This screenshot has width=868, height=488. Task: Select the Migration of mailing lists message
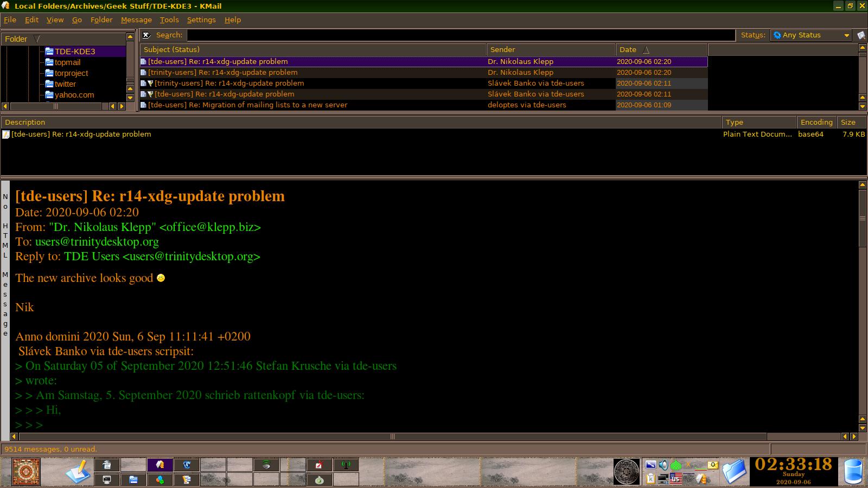(x=424, y=105)
